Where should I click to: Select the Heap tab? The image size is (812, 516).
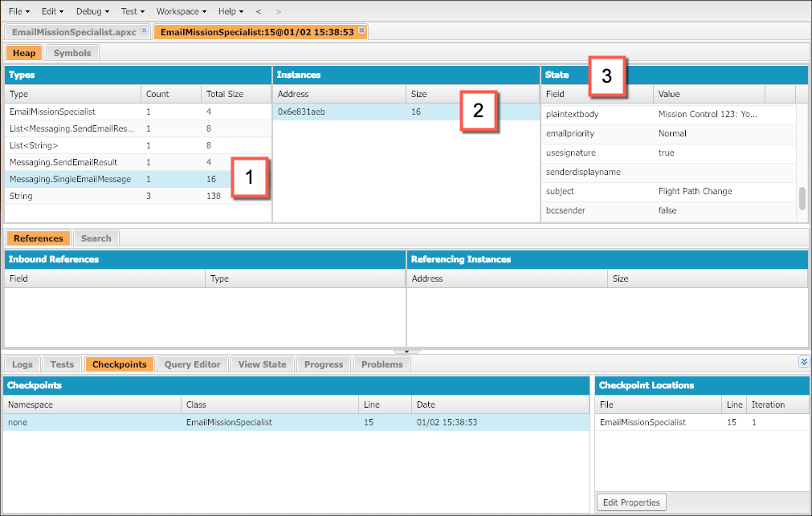(x=24, y=53)
